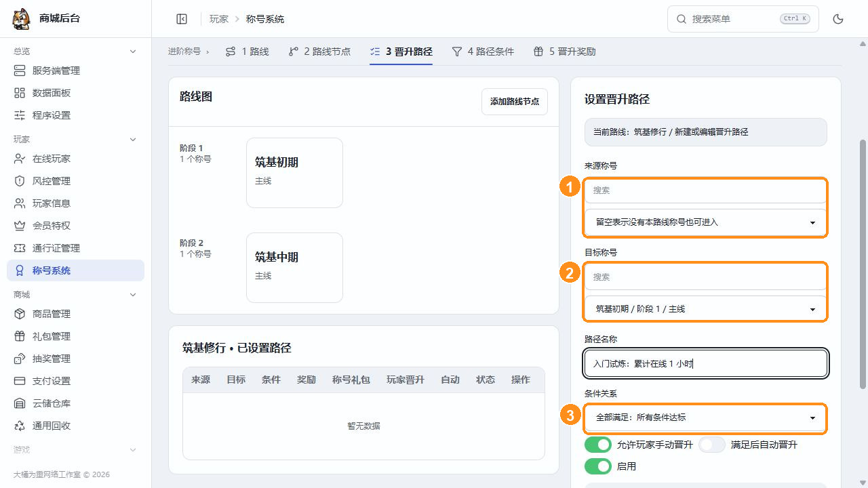Click the 称号系统 badge icon
The height and width of the screenshot is (488, 868).
pos(20,270)
